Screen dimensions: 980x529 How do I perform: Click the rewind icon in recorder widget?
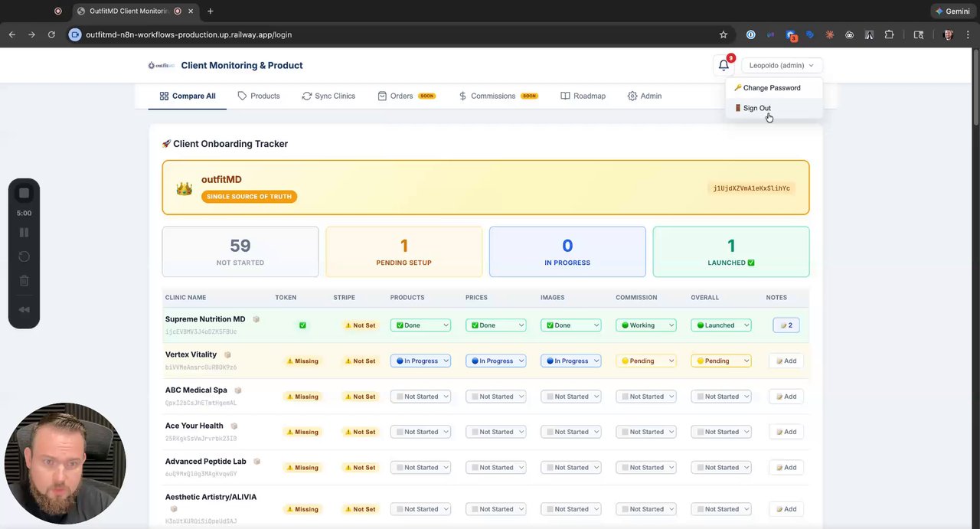24,309
